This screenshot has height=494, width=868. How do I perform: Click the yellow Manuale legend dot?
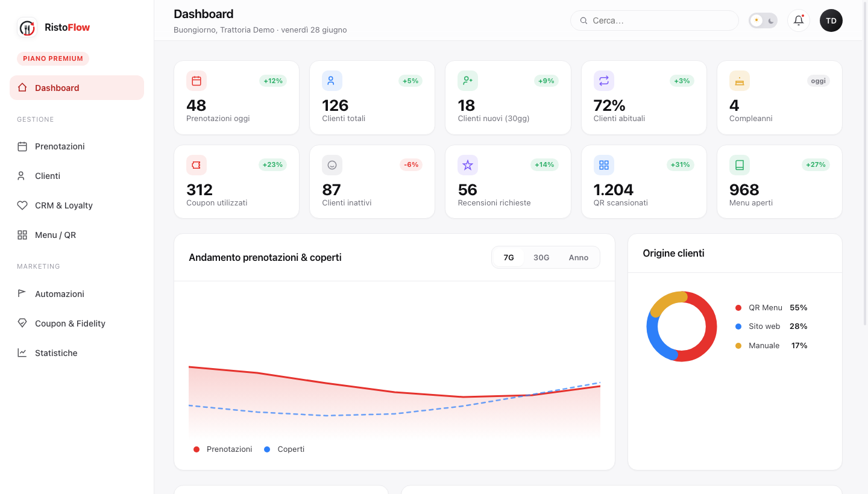click(738, 346)
